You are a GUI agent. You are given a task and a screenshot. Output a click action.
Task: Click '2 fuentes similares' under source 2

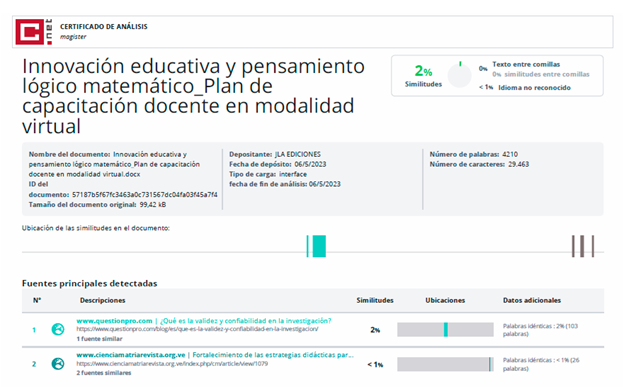[104, 373]
